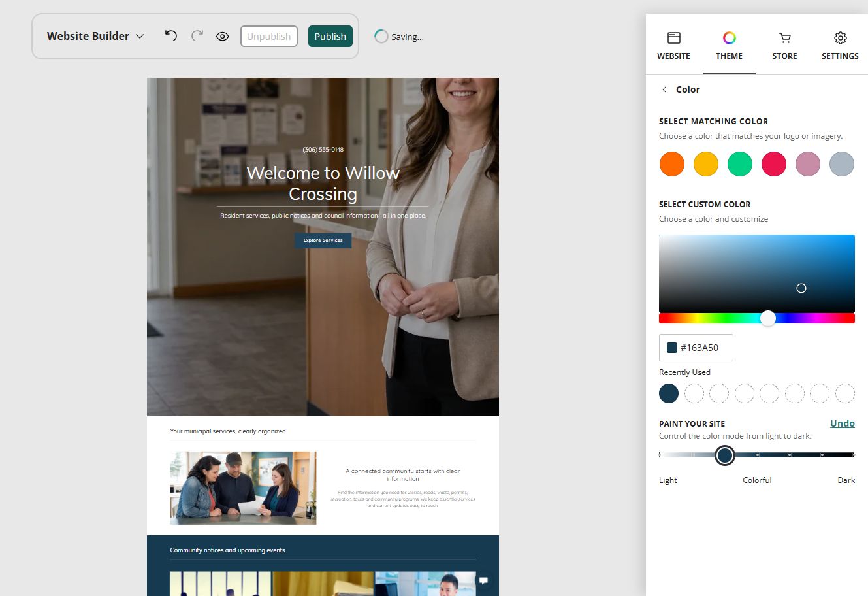Viewport: 868px width, 596px height.
Task: Select the orange matching color swatch
Action: (672, 164)
